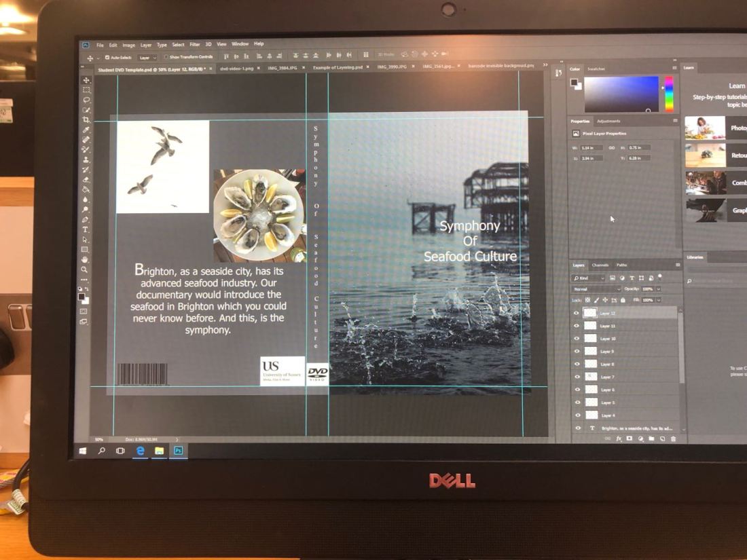The image size is (747, 560).
Task: Select the Lasso tool
Action: pos(86,100)
